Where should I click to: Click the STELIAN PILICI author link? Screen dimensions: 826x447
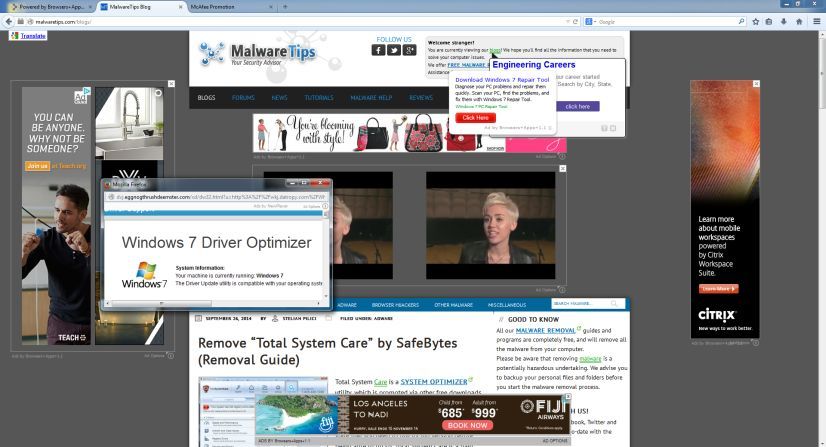[300, 319]
